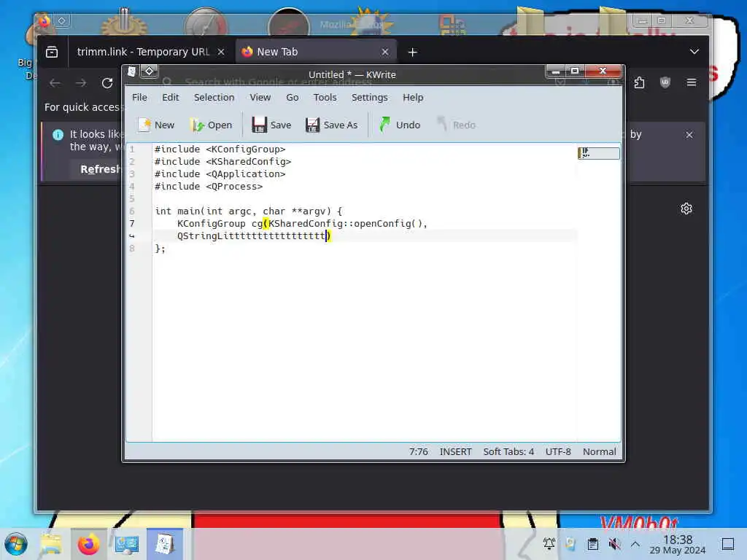Click the Start menu orb on taskbar
747x560 pixels.
pyautogui.click(x=16, y=544)
